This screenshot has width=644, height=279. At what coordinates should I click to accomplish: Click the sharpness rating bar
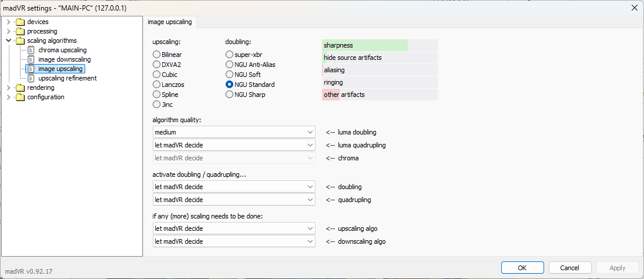click(379, 45)
